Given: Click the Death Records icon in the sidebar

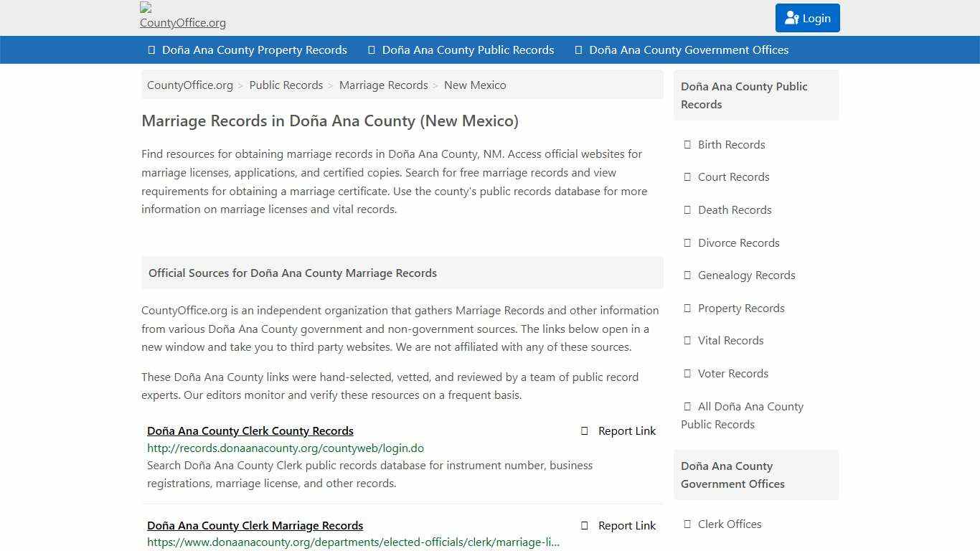Looking at the screenshot, I should (687, 209).
